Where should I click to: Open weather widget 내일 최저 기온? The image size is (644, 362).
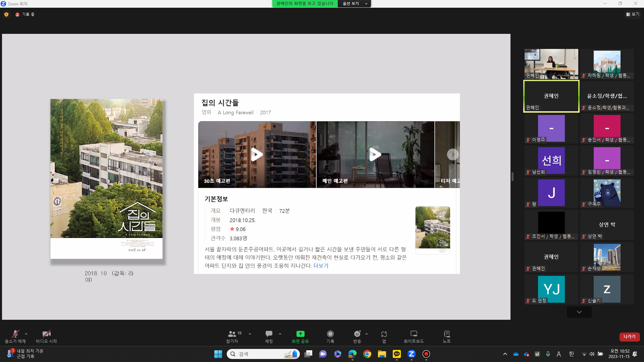[25, 354]
